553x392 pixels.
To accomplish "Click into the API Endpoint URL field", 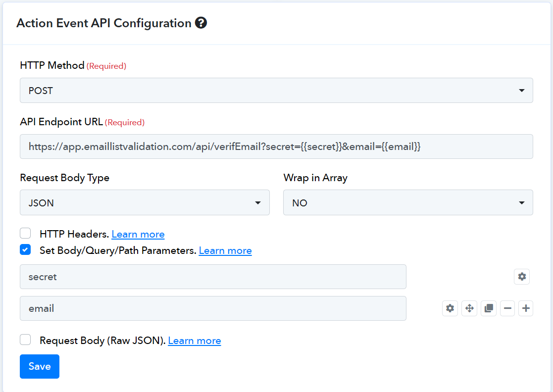I will 276,147.
